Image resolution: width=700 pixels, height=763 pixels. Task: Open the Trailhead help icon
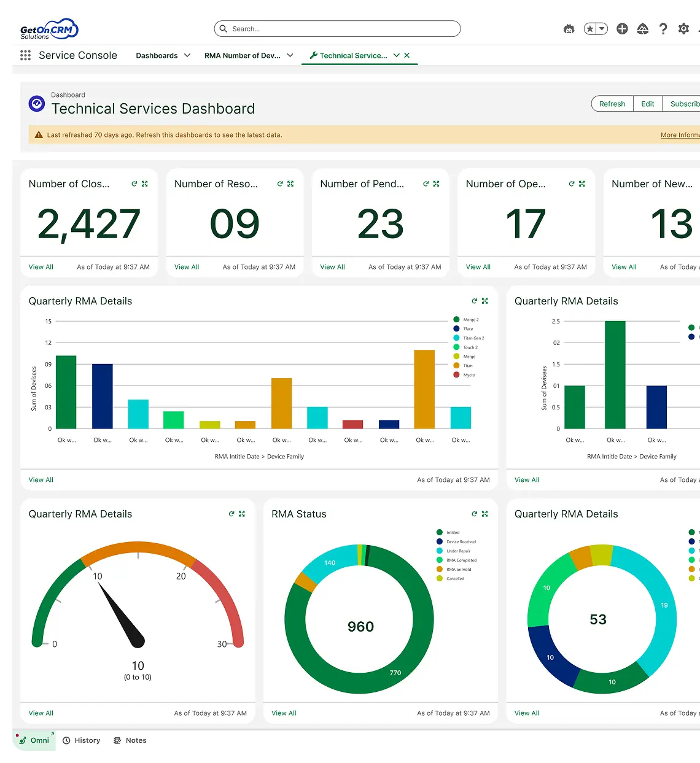coord(642,28)
